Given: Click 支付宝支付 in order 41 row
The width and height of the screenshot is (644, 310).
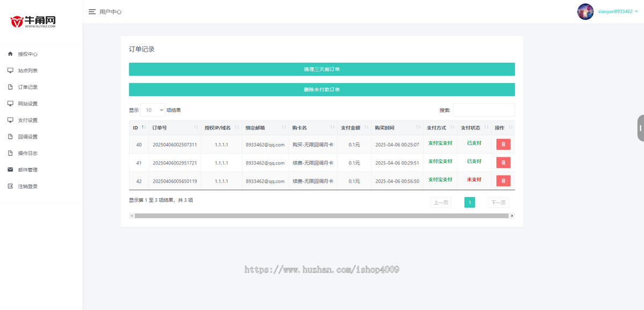Looking at the screenshot, I should tap(440, 161).
